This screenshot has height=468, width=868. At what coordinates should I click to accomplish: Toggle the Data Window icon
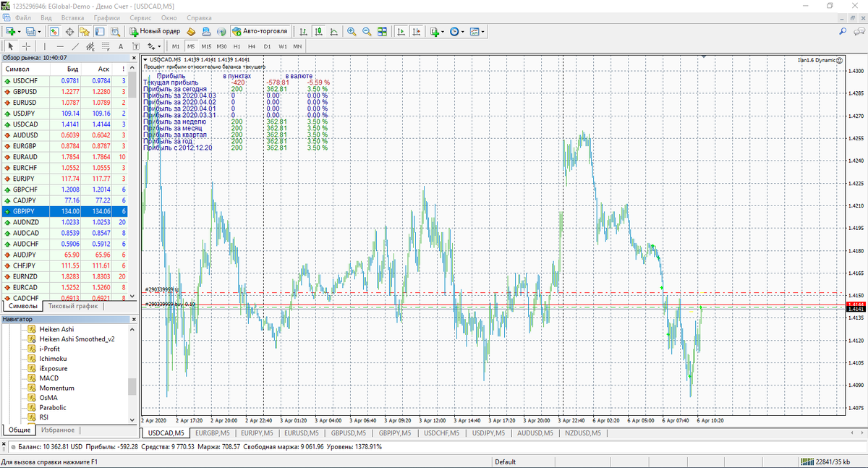pyautogui.click(x=69, y=31)
